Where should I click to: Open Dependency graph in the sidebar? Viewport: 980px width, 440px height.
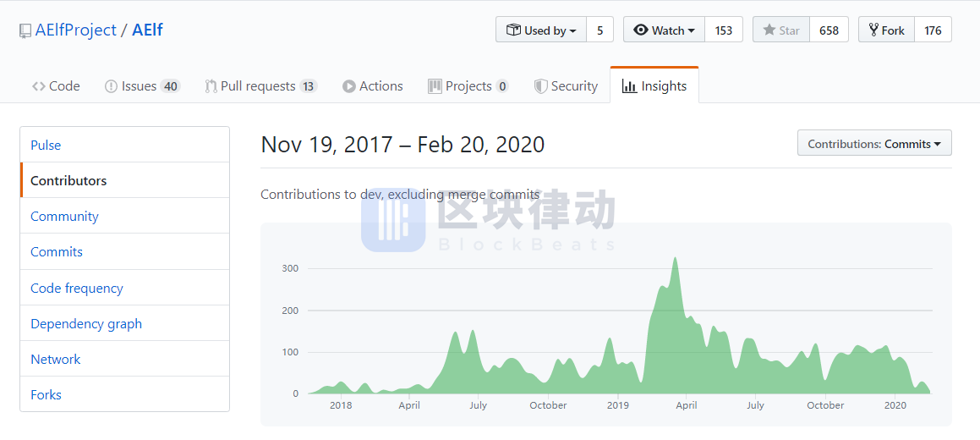(x=125, y=324)
